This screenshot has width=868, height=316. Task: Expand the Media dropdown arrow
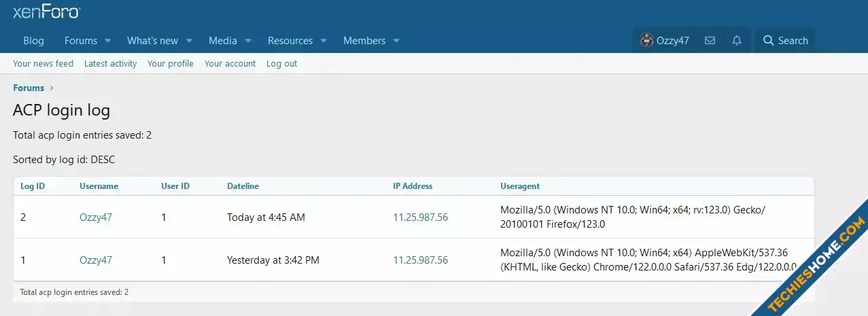(248, 41)
